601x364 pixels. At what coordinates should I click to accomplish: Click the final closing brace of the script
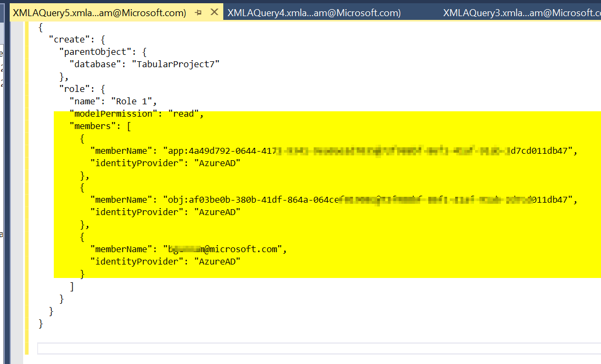point(41,323)
